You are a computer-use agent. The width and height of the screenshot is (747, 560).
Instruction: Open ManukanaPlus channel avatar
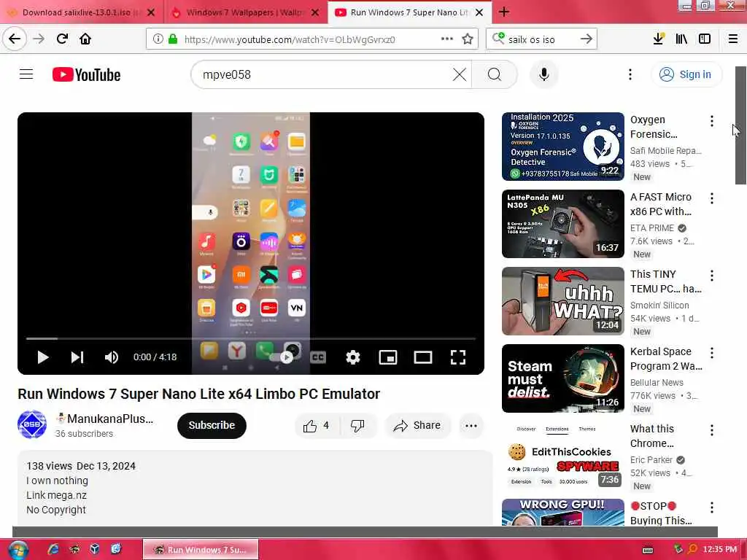click(32, 424)
